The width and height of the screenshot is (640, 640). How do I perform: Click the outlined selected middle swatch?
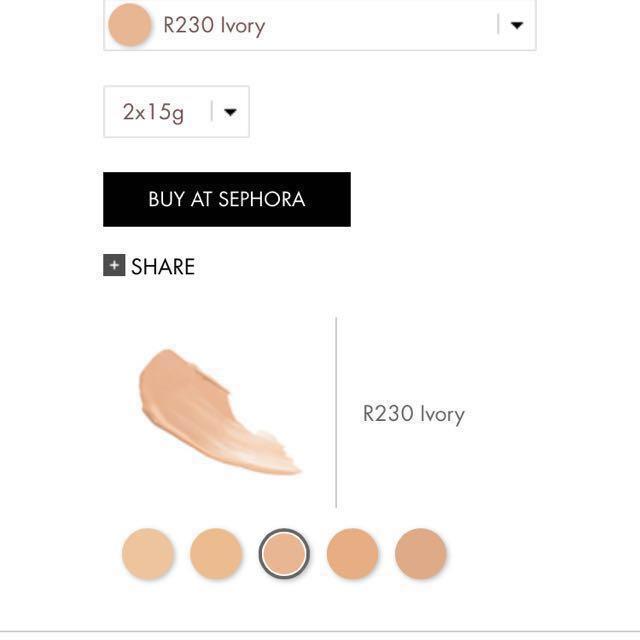pyautogui.click(x=284, y=553)
